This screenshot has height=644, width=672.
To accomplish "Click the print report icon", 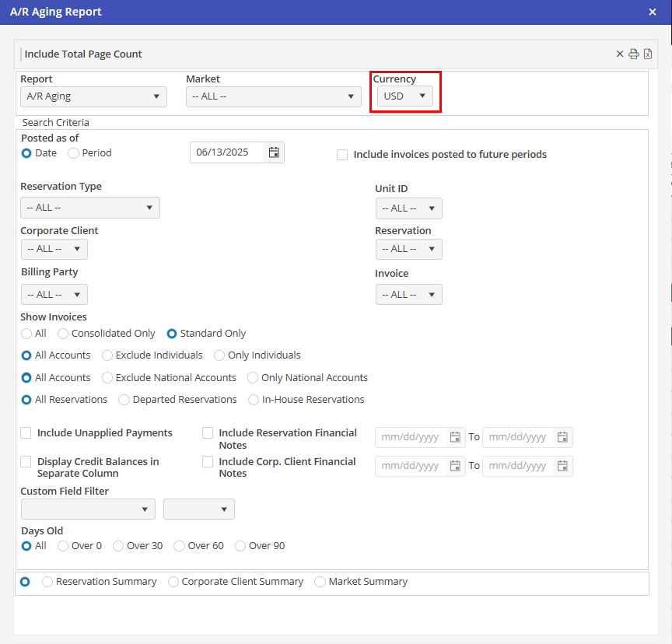I will [x=634, y=54].
